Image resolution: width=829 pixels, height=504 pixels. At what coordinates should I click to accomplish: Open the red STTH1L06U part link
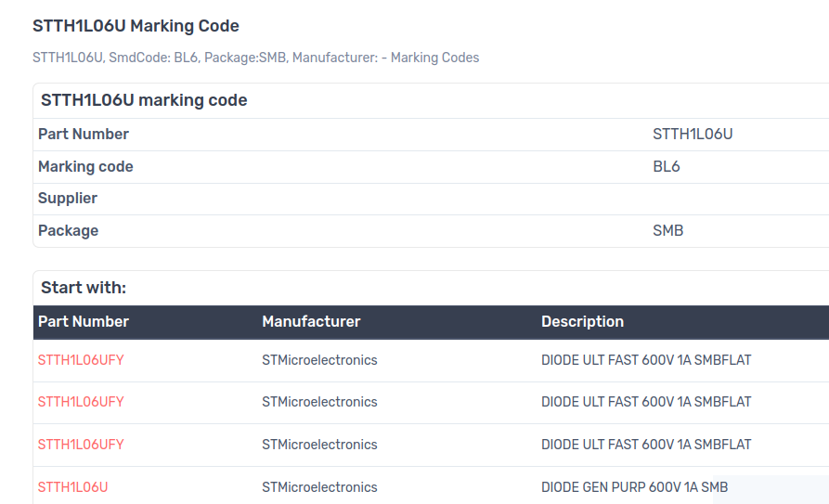(x=72, y=487)
